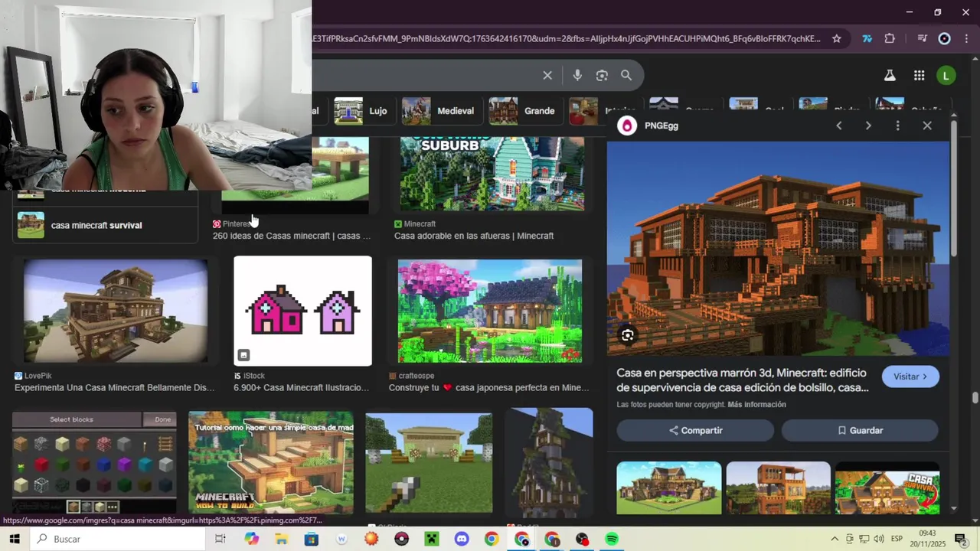980x551 pixels.
Task: Clear the Google search box with the X icon
Action: (x=547, y=75)
